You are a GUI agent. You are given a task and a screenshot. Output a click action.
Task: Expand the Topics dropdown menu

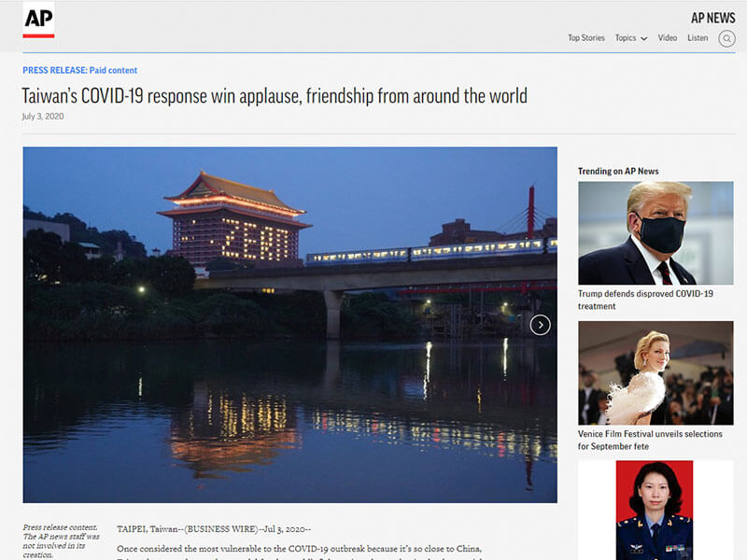[631, 38]
